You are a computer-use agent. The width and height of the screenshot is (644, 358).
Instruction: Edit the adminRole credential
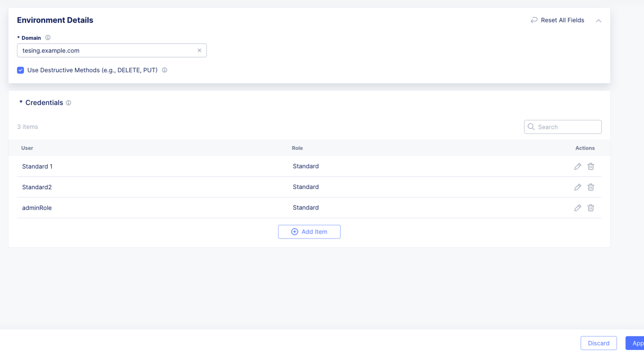(577, 208)
